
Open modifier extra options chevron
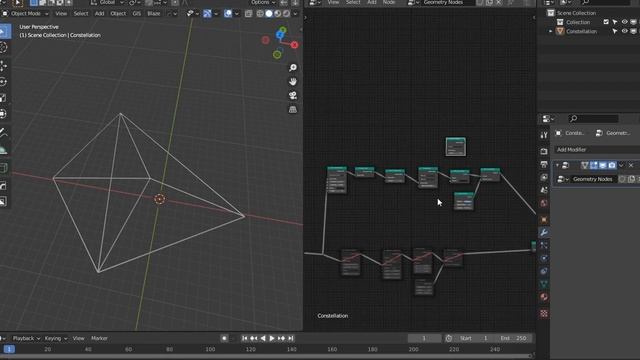click(x=621, y=165)
